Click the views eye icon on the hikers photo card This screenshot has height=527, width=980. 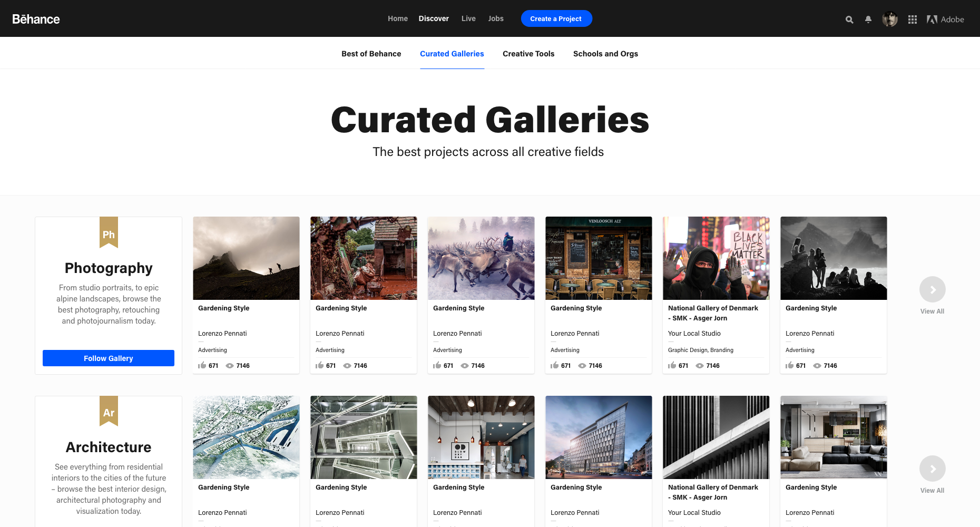pos(230,366)
